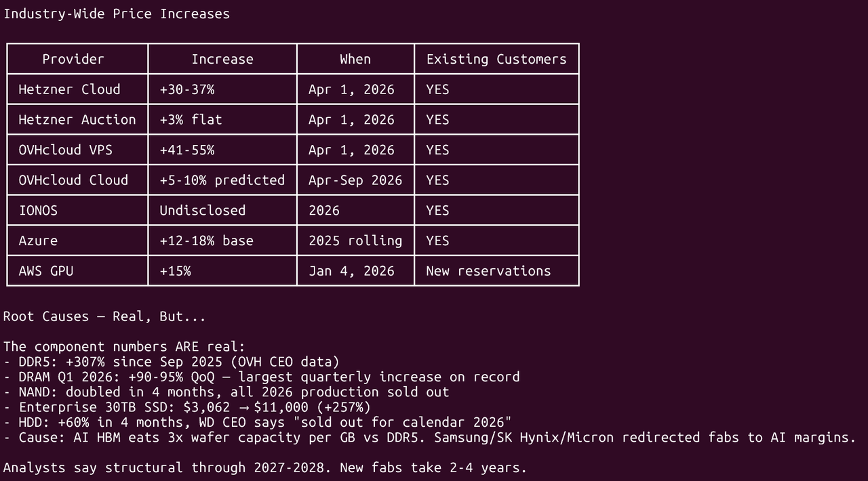Click the Provider column header
Screen dimensions: 868x481
click(73, 59)
